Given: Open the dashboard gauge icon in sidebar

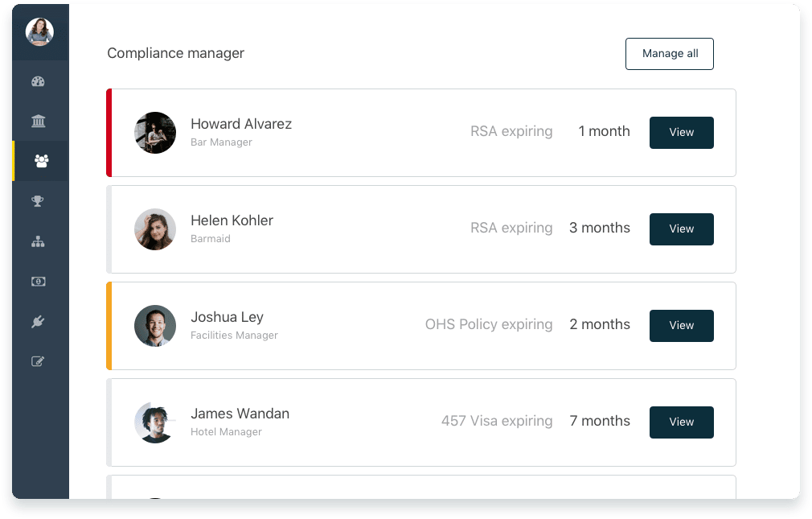Looking at the screenshot, I should click(x=38, y=81).
